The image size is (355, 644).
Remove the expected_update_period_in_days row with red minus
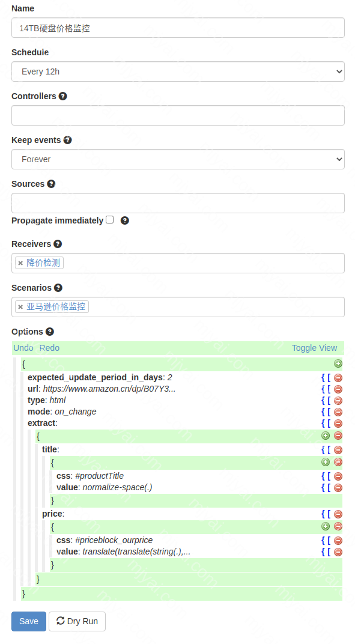tap(338, 378)
